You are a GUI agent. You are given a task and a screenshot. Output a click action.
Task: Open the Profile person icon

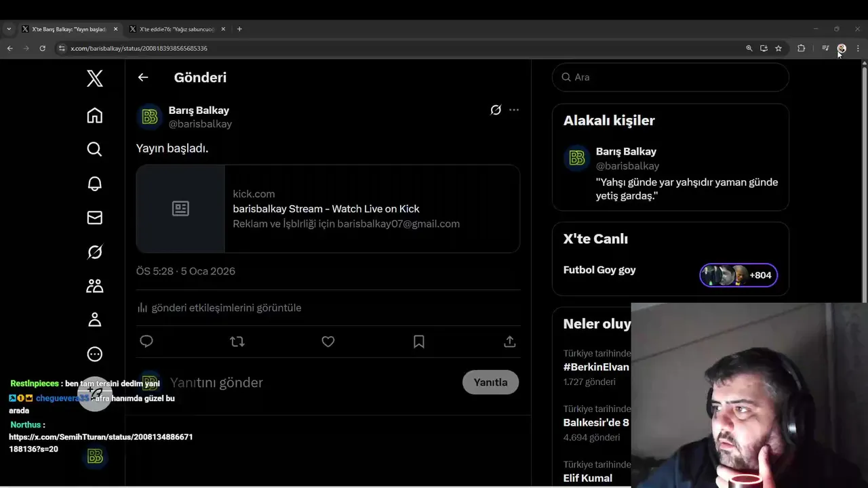(x=95, y=319)
